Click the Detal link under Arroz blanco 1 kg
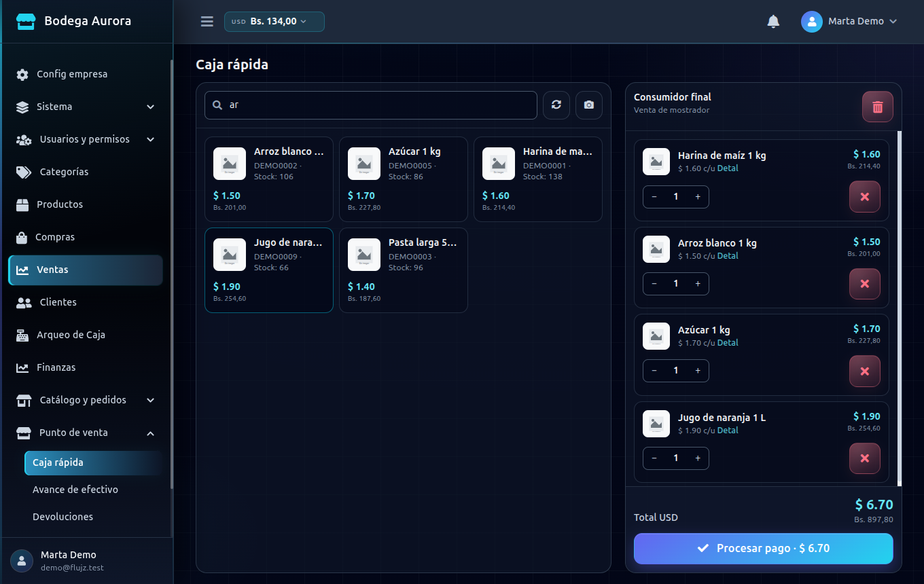924x584 pixels. (728, 256)
